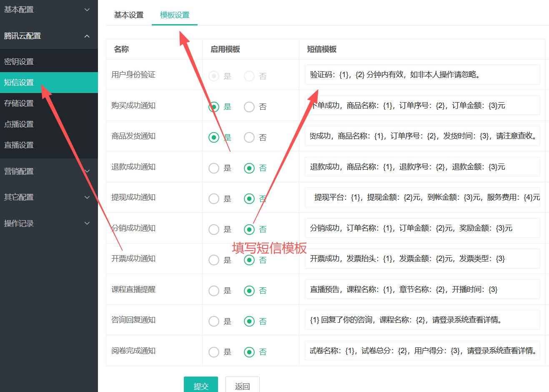Screen dimensions: 549x392
Task: Switch to the 基本设置 tab
Action: click(129, 15)
